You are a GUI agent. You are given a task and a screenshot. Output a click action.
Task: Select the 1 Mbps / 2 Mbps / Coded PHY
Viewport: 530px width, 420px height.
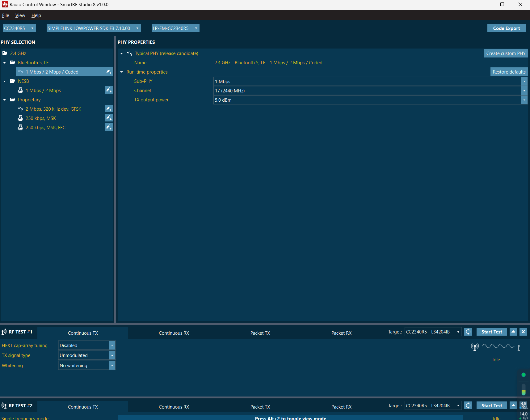coord(64,72)
